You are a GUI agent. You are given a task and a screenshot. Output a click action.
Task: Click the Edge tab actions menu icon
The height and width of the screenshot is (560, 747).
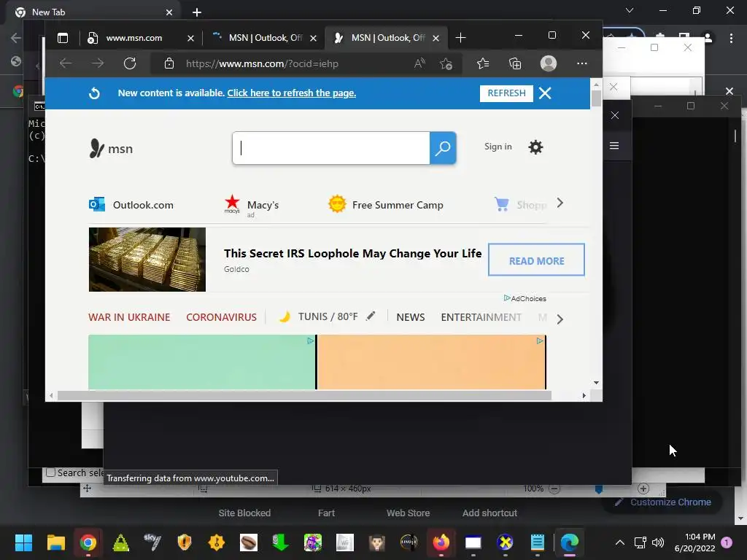[63, 38]
